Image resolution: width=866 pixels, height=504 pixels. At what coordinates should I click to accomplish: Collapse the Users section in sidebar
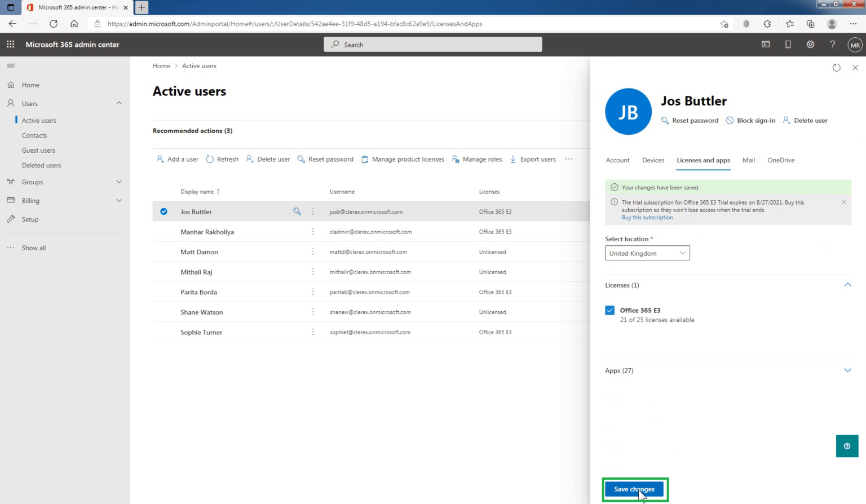(119, 103)
